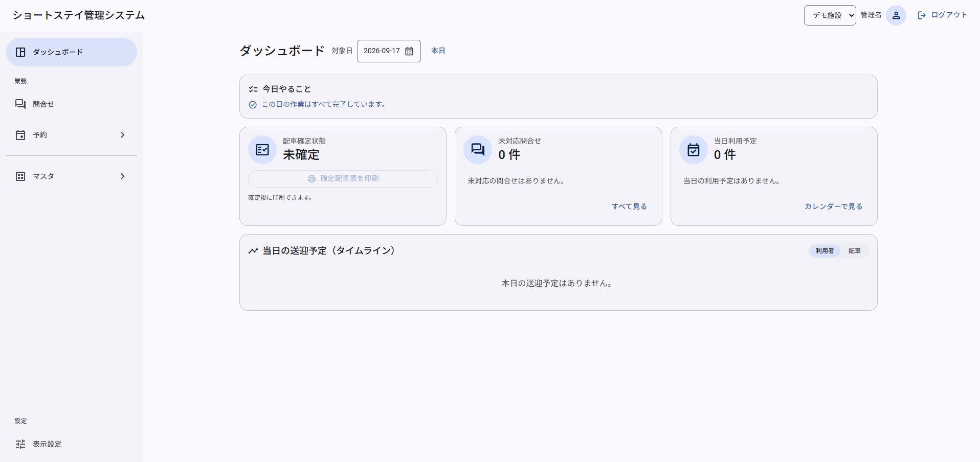Image resolution: width=980 pixels, height=462 pixels.
Task: Open the デモ施設 facility dropdown
Action: pos(830,15)
